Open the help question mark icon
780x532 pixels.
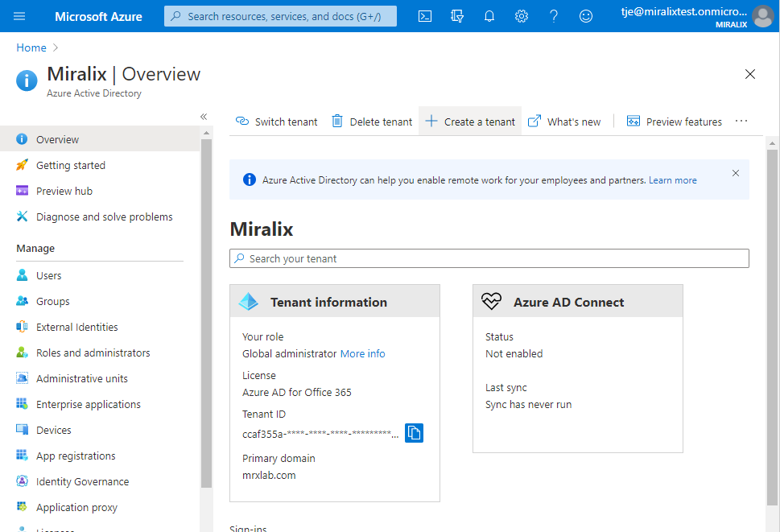[554, 16]
